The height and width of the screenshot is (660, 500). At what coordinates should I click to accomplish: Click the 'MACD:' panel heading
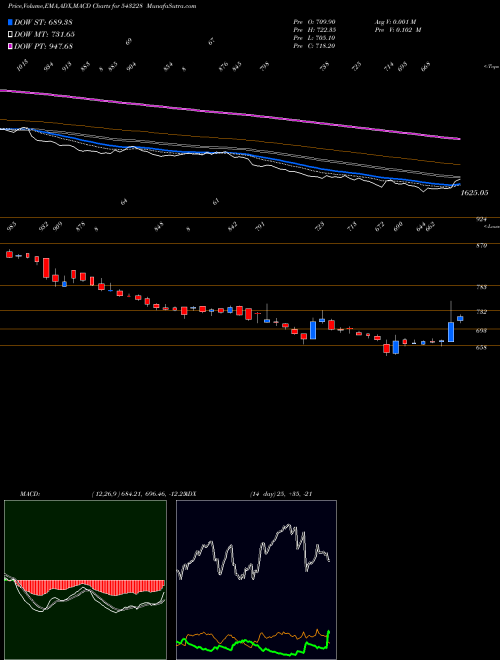tap(29, 494)
